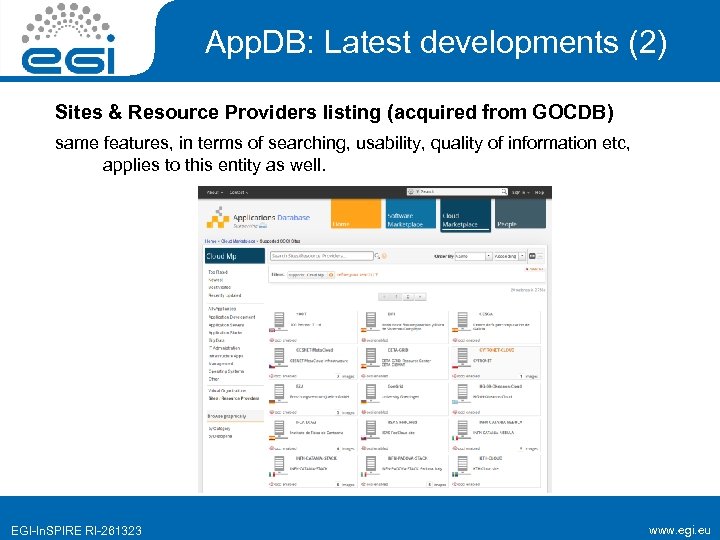Select page 2 in the pagination
720x540 pixels.
click(x=408, y=297)
